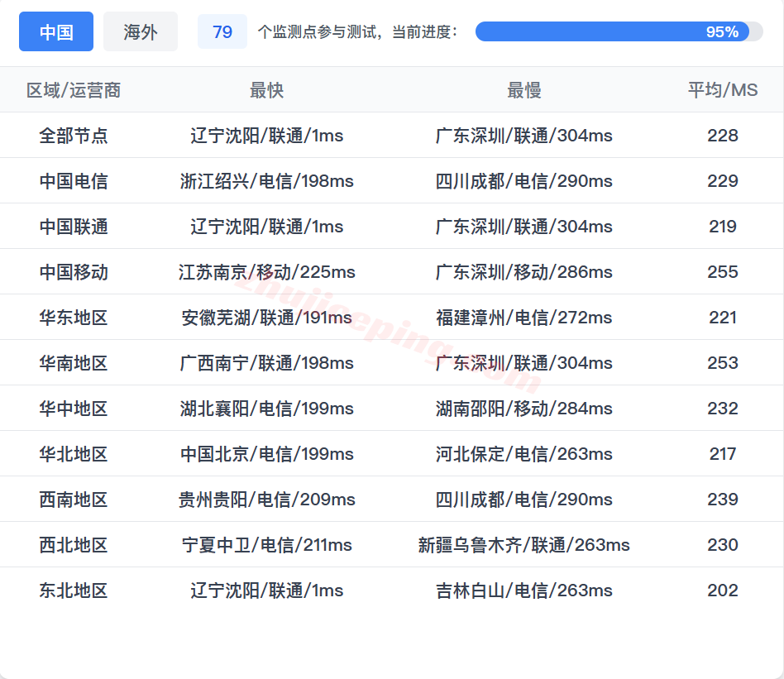Click 新疆乌鲁木齐/联通/263ms slowest cell
This screenshot has height=679, width=784.
point(524,545)
